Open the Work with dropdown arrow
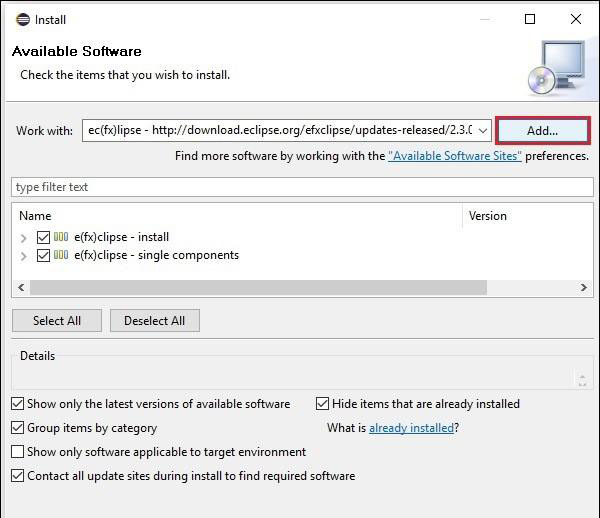The width and height of the screenshot is (600, 518). [483, 130]
